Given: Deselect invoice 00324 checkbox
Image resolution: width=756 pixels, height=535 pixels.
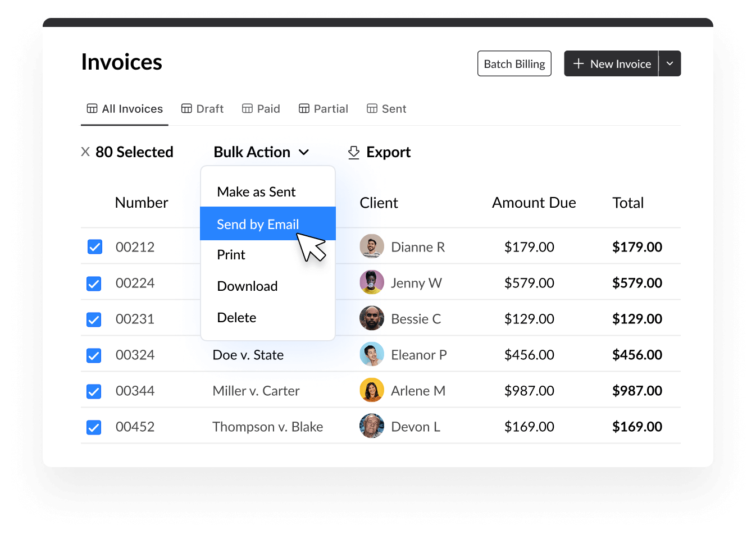Looking at the screenshot, I should [94, 355].
